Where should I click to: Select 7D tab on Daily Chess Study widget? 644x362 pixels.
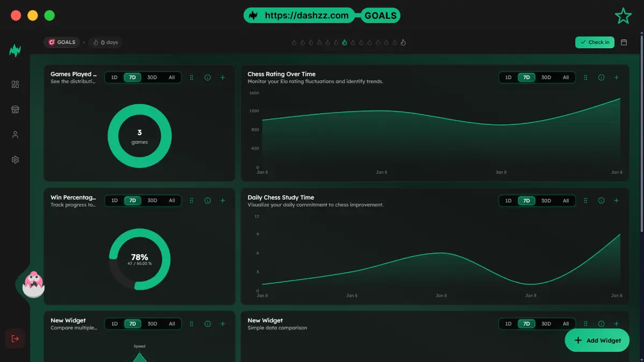526,201
